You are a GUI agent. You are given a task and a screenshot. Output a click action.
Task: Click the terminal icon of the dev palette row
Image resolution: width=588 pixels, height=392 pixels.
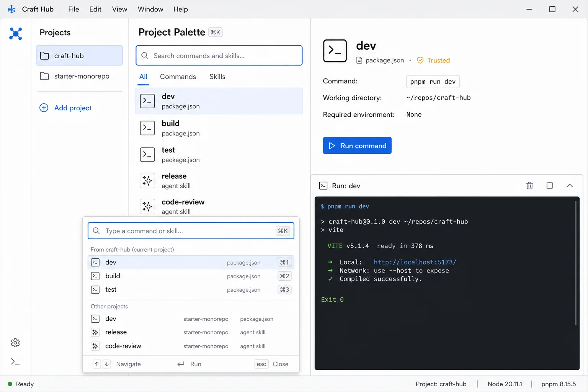coord(147,101)
